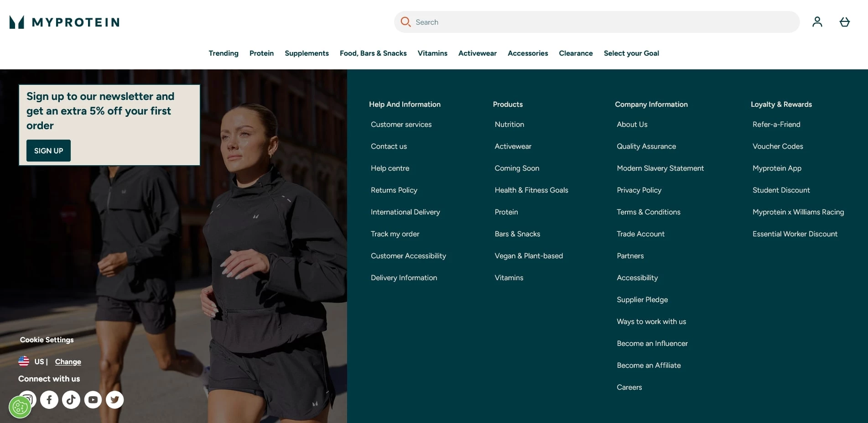Screen dimensions: 868x423
Task: Open the TikTok social icon
Action: click(71, 400)
